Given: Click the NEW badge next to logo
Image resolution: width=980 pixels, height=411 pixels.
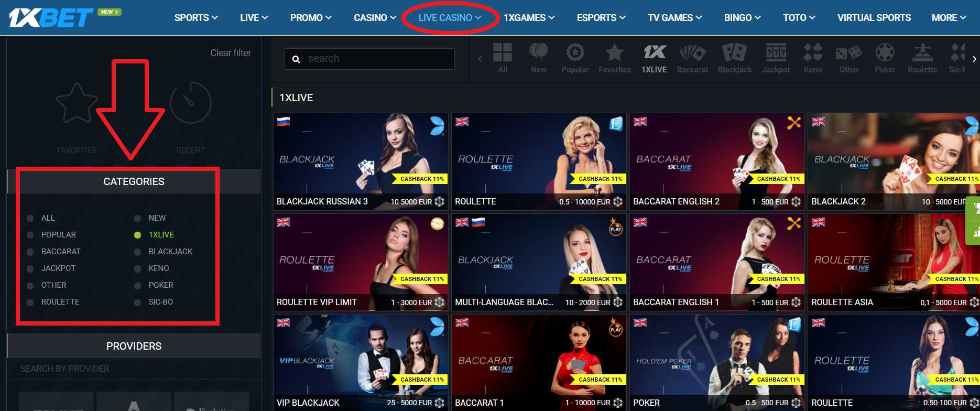Looking at the screenshot, I should click(x=110, y=12).
